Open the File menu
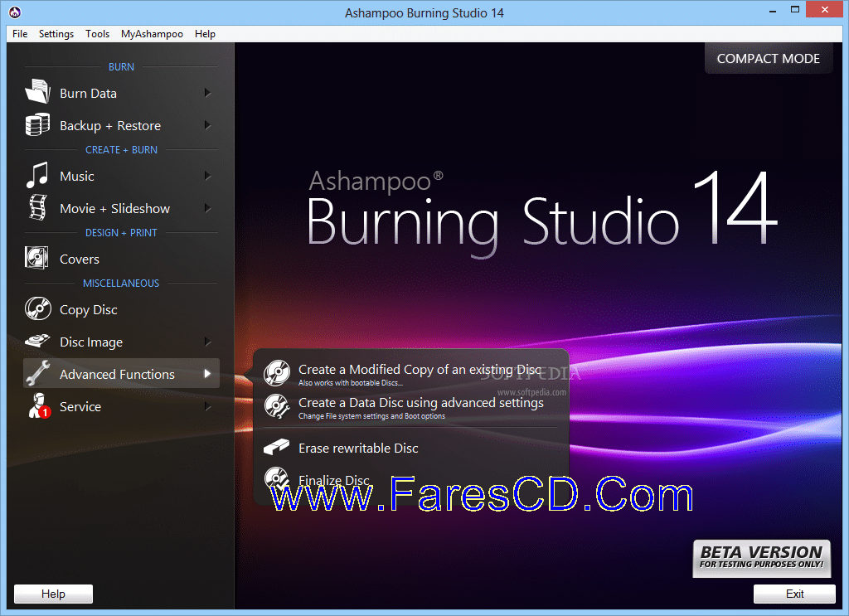849x616 pixels. pos(20,33)
